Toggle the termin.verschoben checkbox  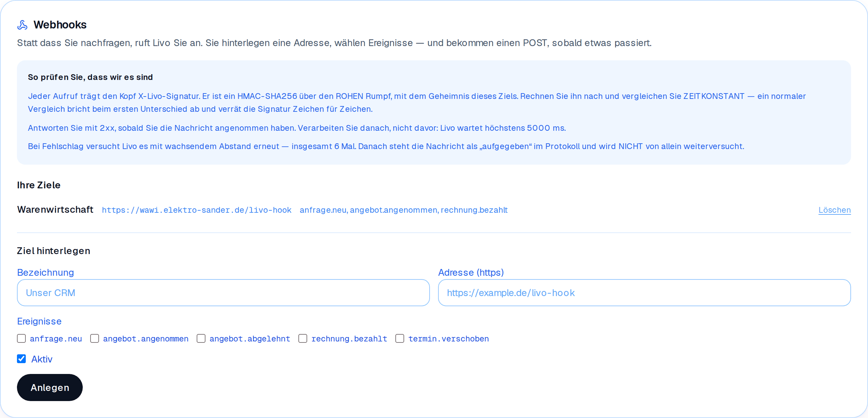[x=400, y=338]
